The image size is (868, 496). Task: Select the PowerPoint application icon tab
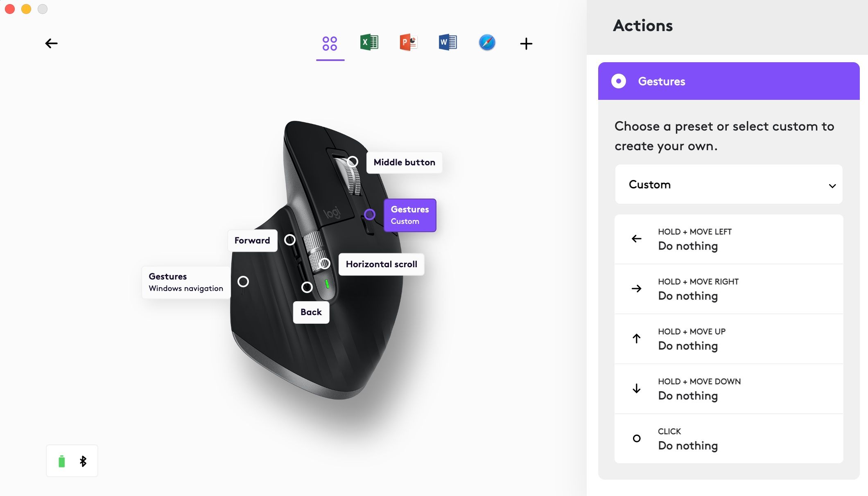click(408, 42)
